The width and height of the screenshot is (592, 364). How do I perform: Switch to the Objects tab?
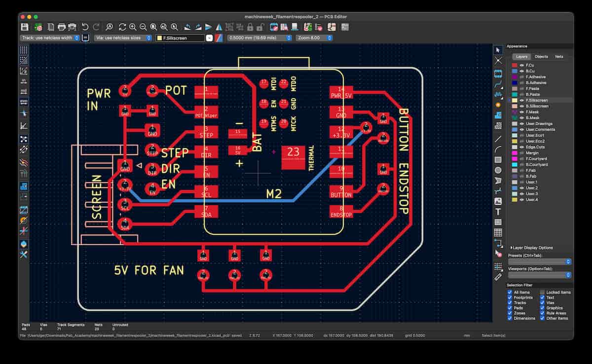click(x=542, y=57)
